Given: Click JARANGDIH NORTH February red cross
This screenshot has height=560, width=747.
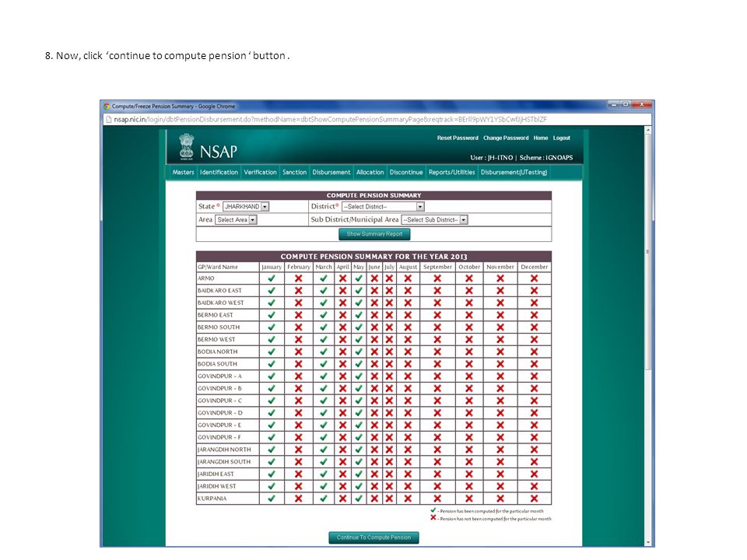Looking at the screenshot, I should 298,450.
